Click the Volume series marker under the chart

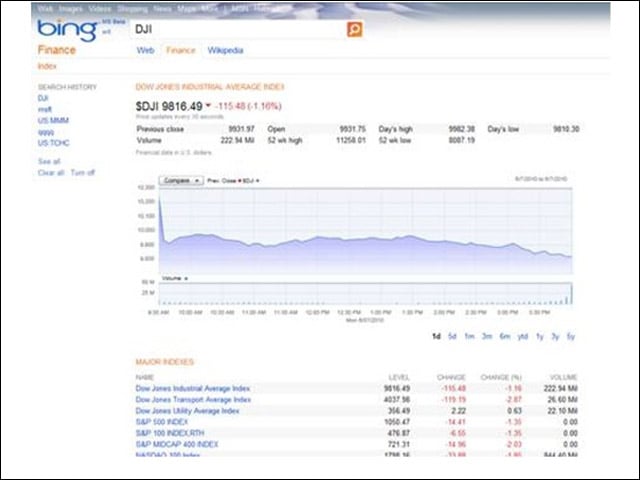point(186,279)
